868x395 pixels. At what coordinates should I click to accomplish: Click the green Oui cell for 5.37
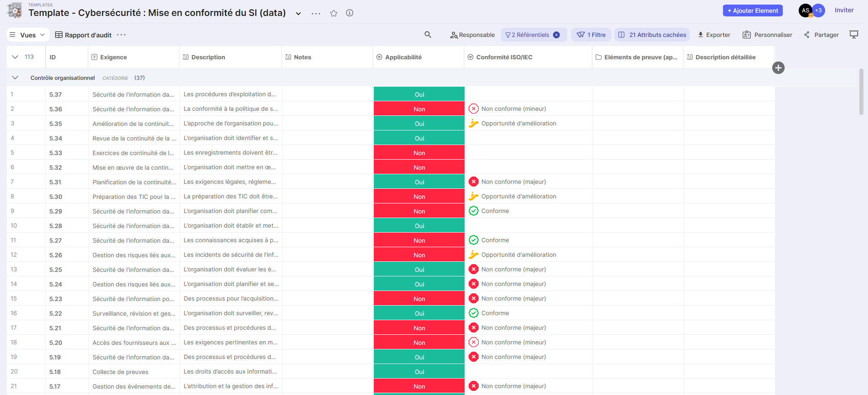point(419,94)
